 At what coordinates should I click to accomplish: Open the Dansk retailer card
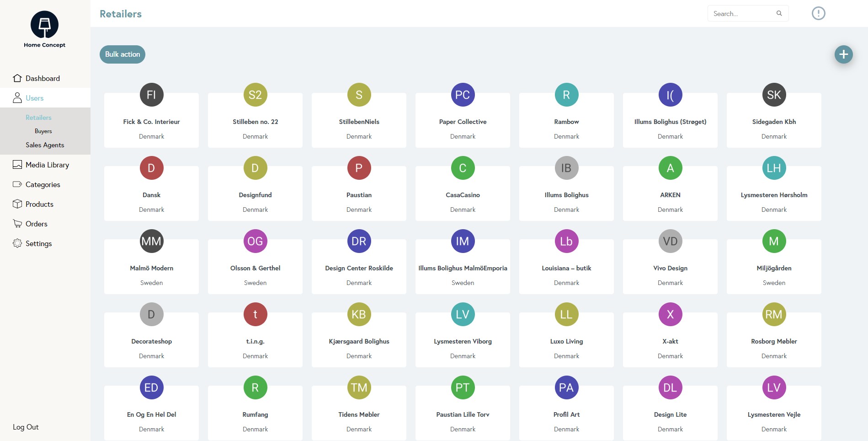tap(151, 194)
